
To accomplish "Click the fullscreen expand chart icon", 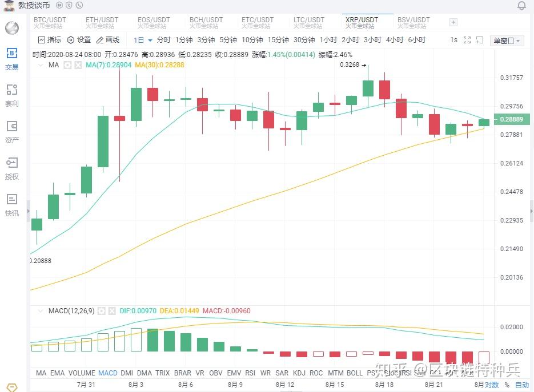I will coord(467,40).
